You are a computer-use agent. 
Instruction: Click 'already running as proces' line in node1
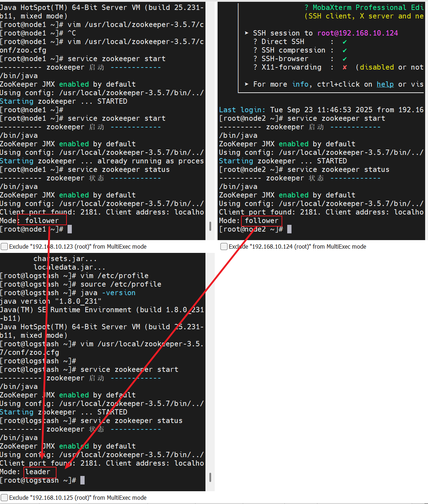(x=102, y=161)
